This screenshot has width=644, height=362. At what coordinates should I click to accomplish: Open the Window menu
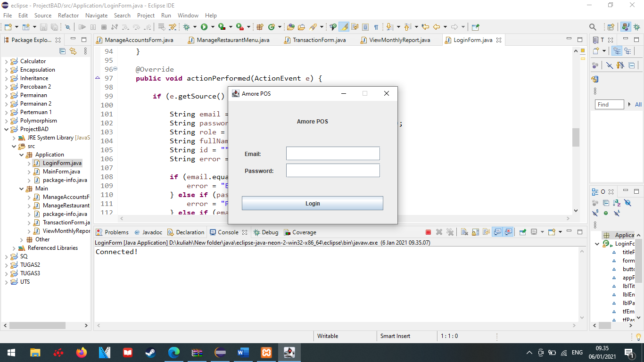tap(188, 16)
